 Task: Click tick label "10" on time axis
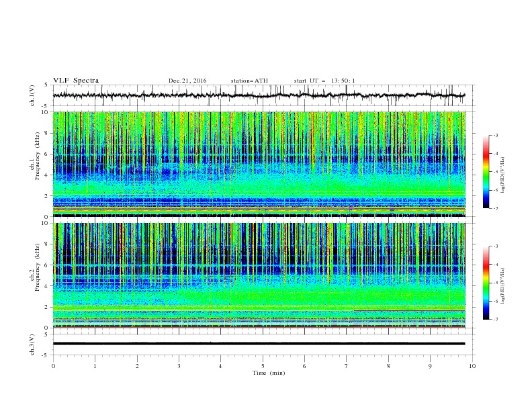[472, 366]
